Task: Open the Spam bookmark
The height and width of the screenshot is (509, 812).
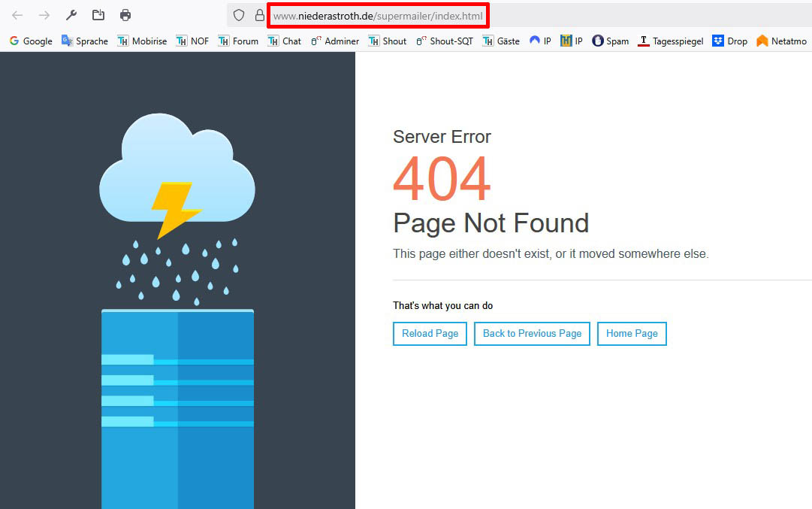Action: click(610, 41)
